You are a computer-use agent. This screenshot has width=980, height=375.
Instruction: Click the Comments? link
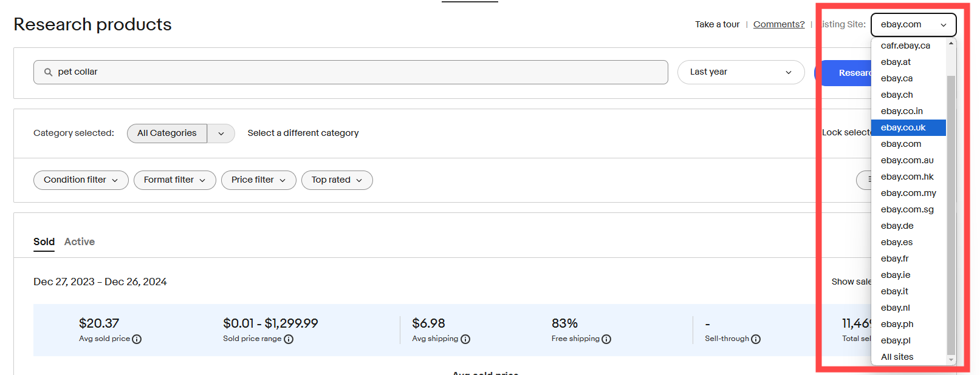(x=779, y=24)
